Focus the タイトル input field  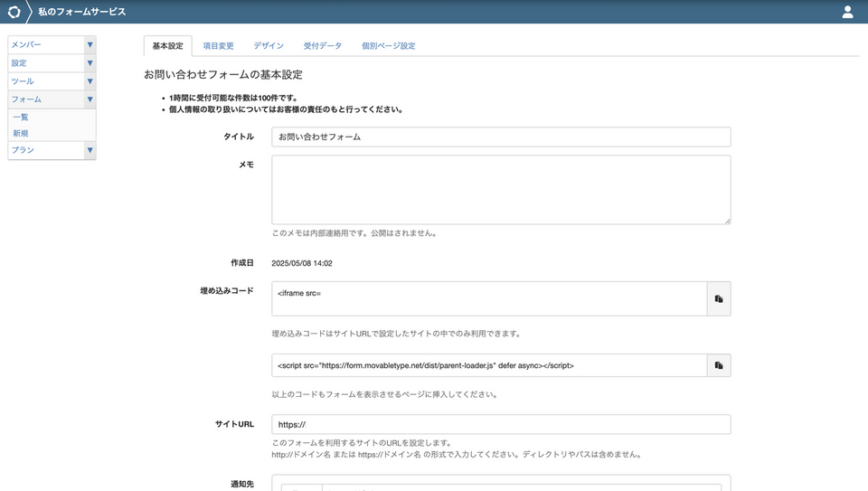tap(501, 137)
